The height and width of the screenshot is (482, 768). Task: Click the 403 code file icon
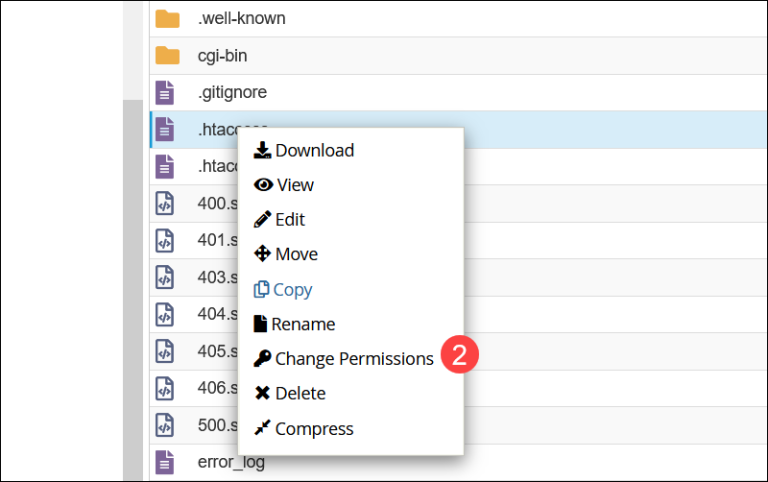[x=165, y=277]
